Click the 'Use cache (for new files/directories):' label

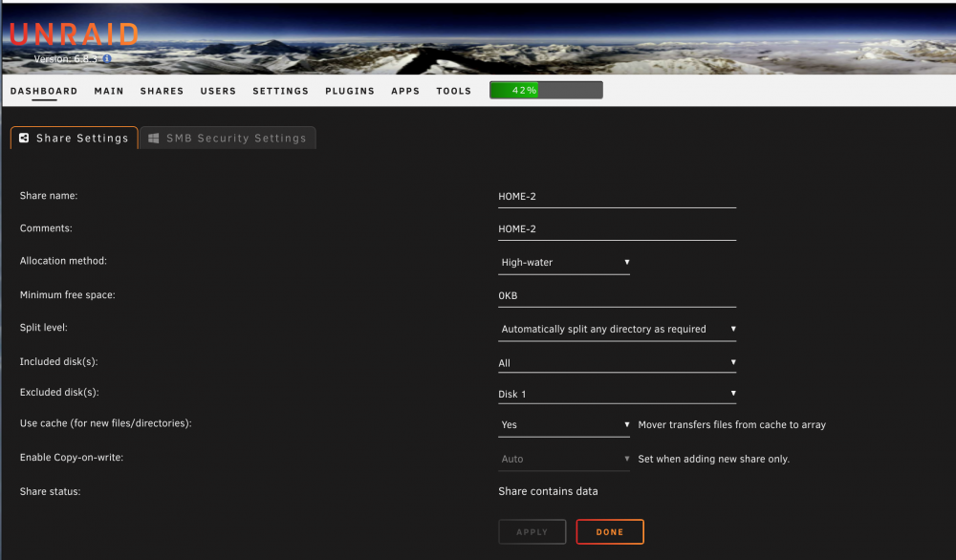tap(105, 423)
